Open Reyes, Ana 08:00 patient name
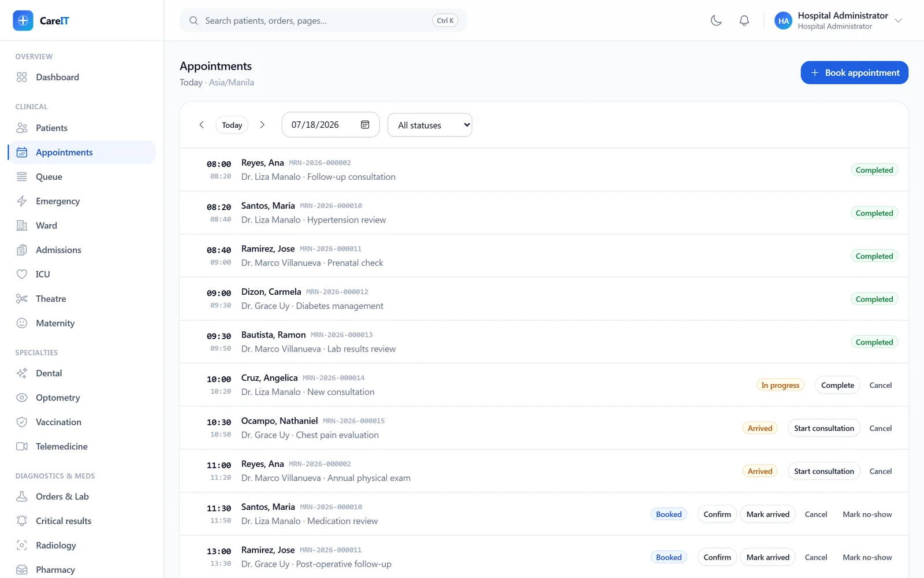The width and height of the screenshot is (924, 578). pyautogui.click(x=263, y=163)
